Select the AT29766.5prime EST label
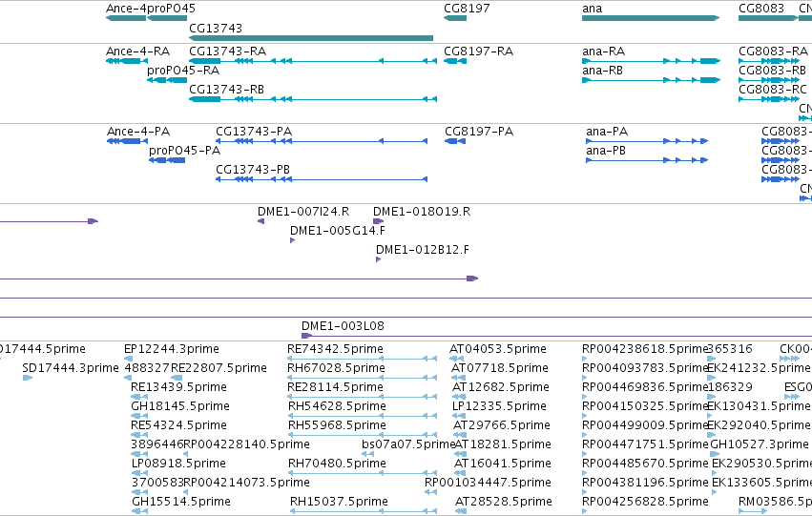This screenshot has width=812, height=516. [x=501, y=425]
